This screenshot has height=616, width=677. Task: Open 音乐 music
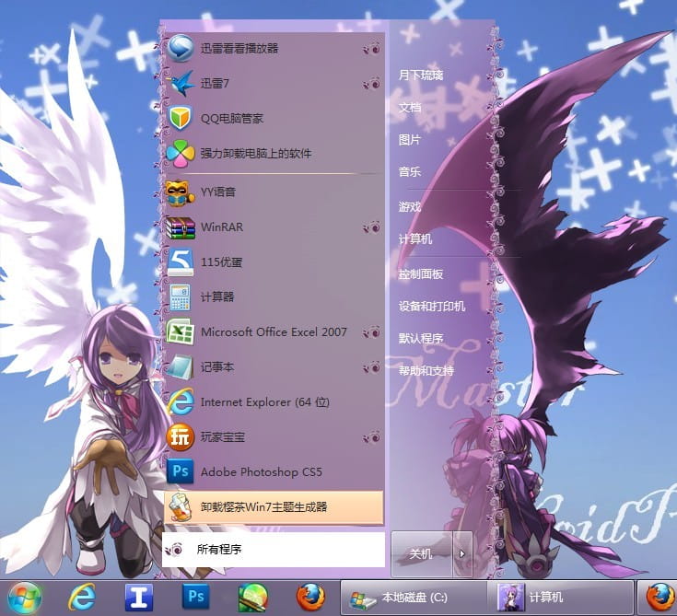point(409,172)
